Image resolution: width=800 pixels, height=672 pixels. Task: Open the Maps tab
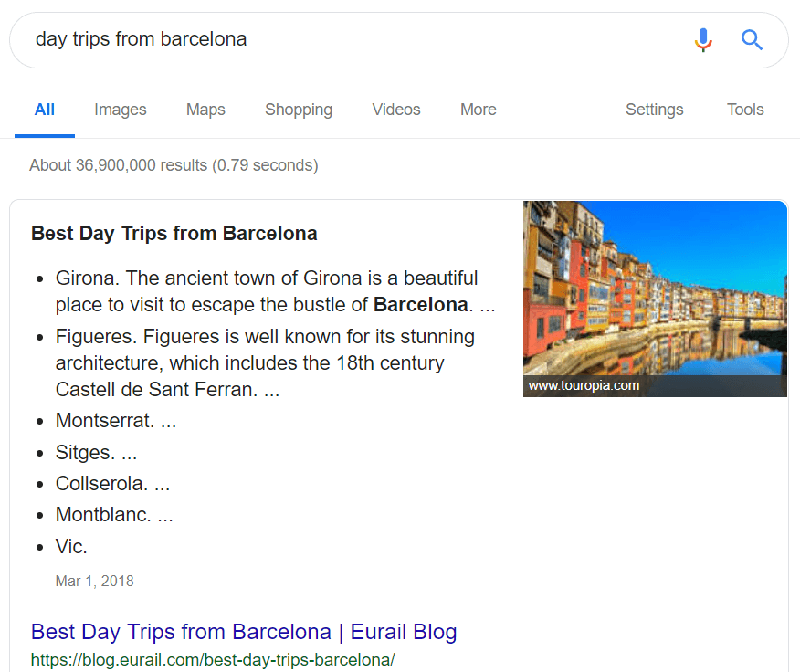205,110
